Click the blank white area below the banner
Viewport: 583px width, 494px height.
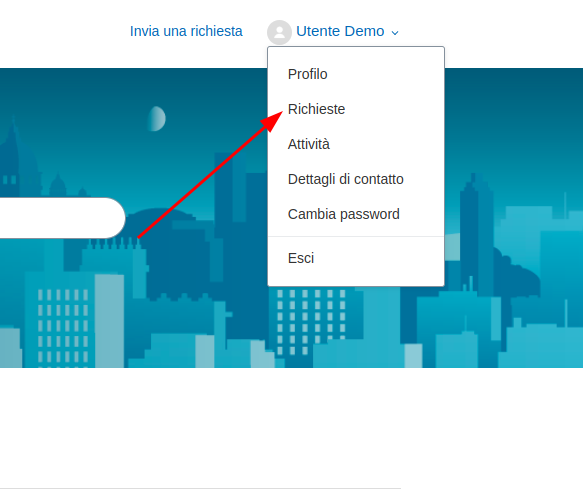tap(292, 427)
